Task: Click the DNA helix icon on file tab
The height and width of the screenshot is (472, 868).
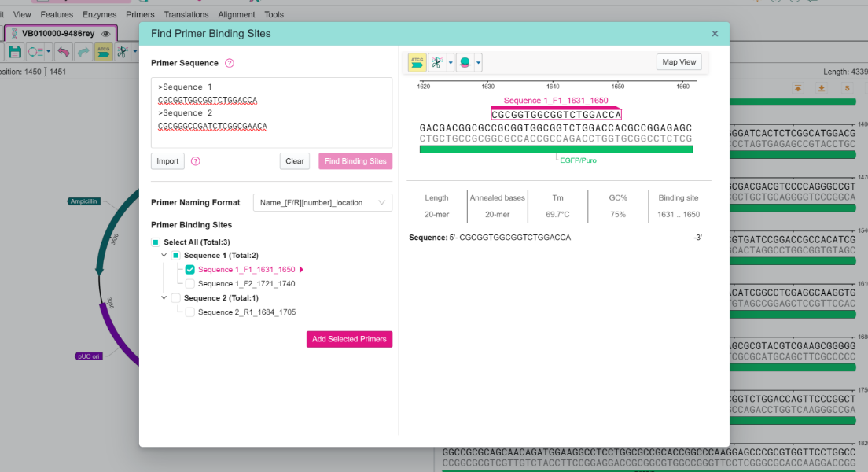Action: tap(14, 34)
